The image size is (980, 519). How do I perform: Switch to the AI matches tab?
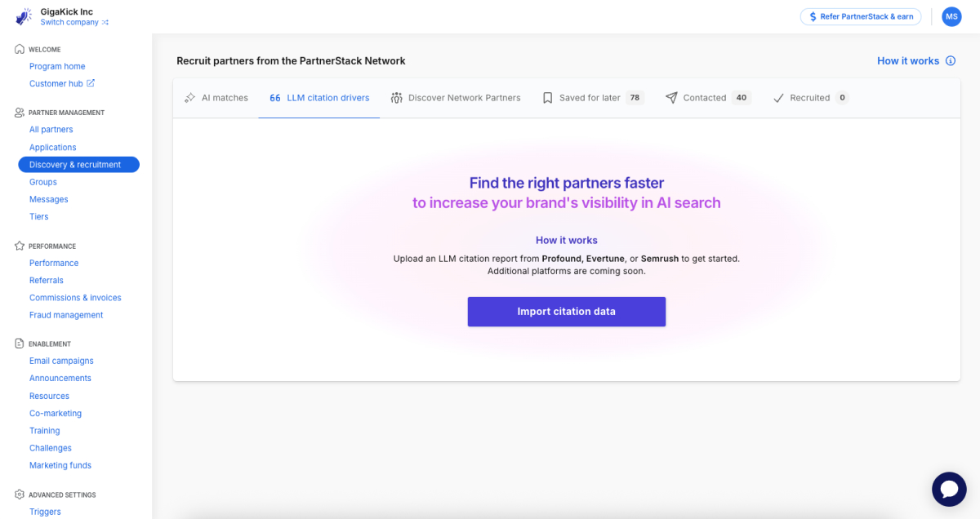coord(216,98)
